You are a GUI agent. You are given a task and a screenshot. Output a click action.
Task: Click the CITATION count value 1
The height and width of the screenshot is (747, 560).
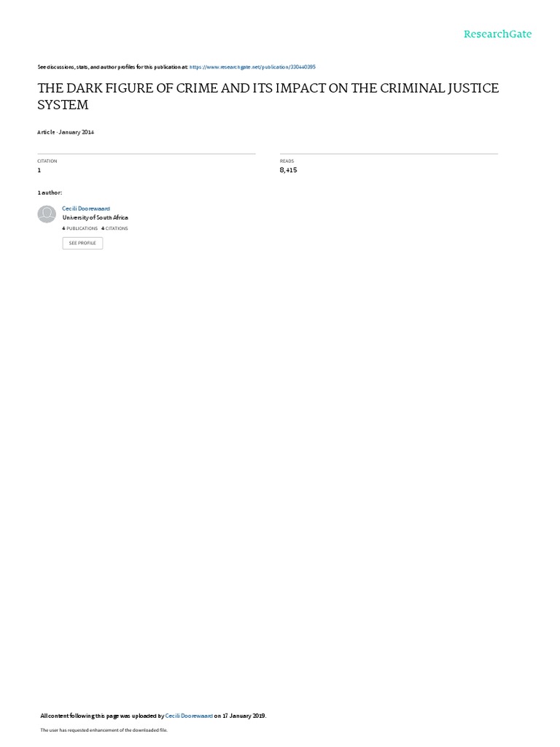tap(39, 170)
